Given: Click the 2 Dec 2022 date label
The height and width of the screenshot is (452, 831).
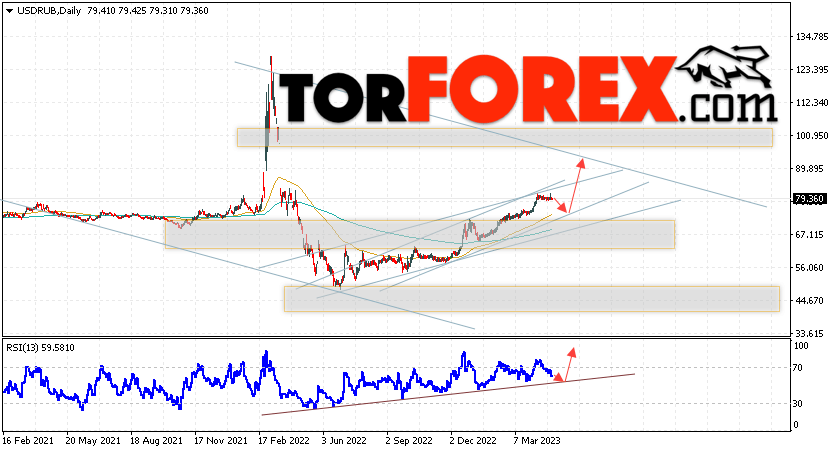Looking at the screenshot, I should [x=473, y=440].
